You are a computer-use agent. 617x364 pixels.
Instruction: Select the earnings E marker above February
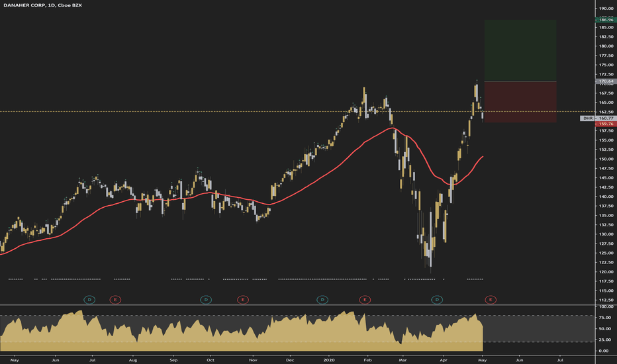coord(365,300)
